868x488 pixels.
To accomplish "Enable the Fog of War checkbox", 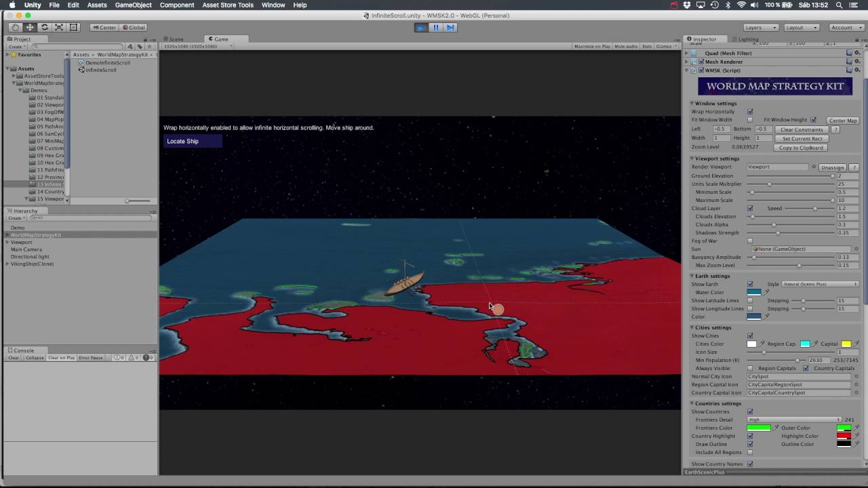I will click(x=750, y=241).
